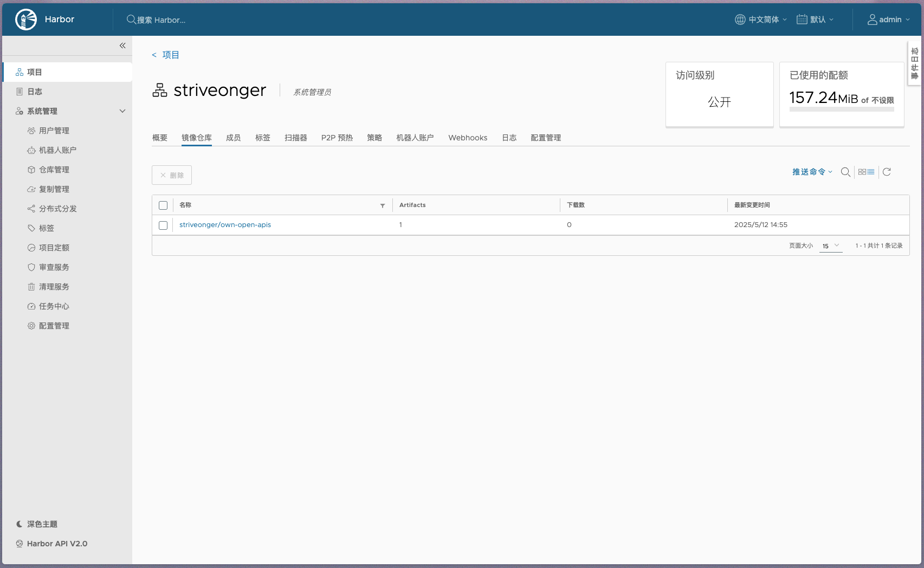Open the striveonger/own-open-apis repository link

(225, 225)
